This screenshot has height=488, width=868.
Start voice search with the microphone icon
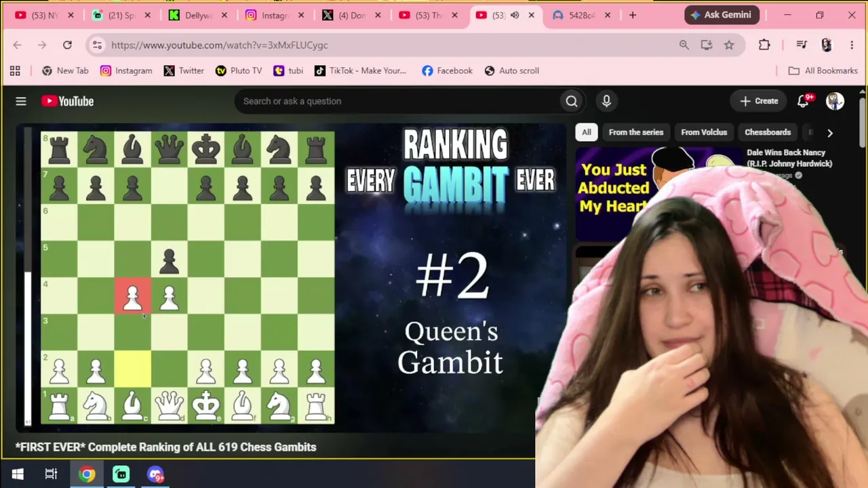point(606,101)
